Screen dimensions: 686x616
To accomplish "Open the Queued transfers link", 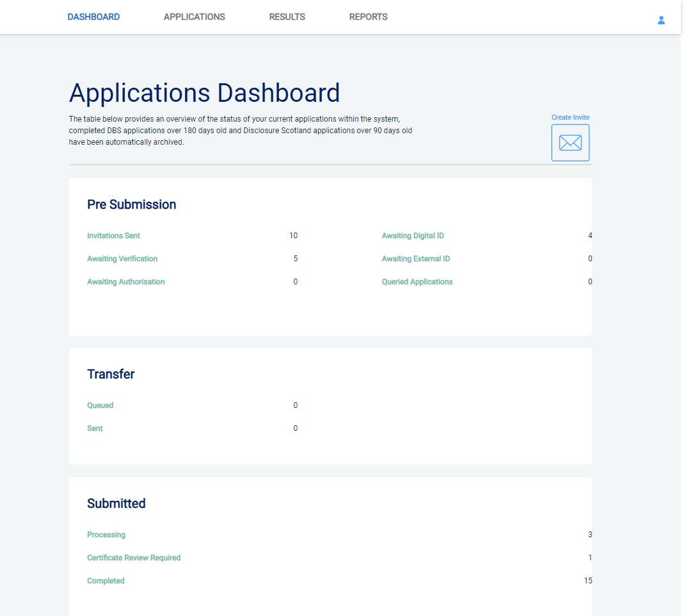I will tap(100, 405).
